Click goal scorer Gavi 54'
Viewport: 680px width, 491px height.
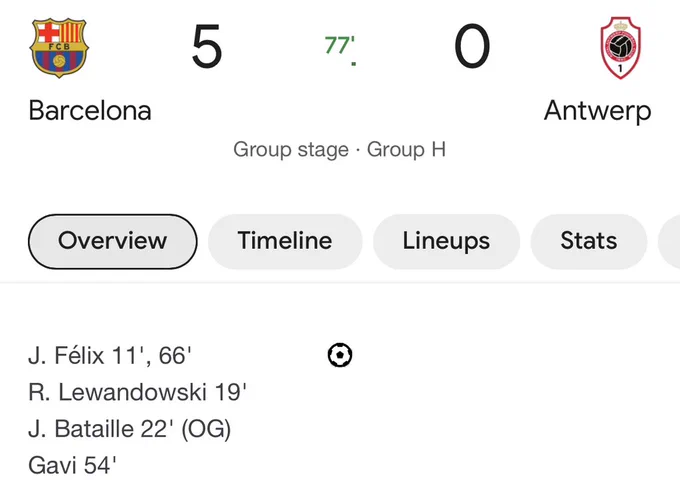pos(72,465)
